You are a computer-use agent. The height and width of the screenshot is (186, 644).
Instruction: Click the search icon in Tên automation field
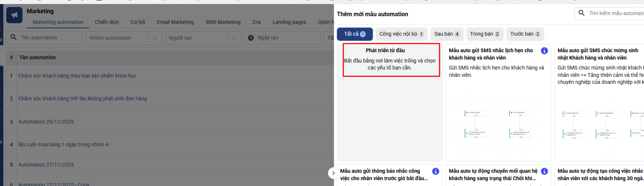coord(14,37)
